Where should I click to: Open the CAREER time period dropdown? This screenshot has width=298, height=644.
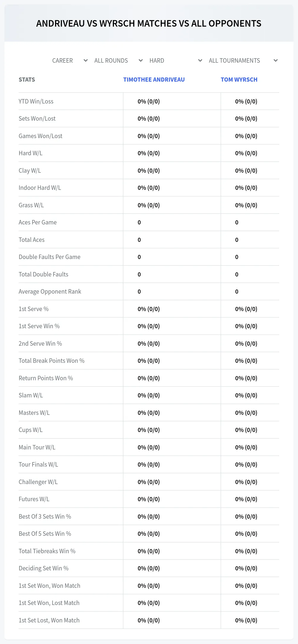[70, 61]
